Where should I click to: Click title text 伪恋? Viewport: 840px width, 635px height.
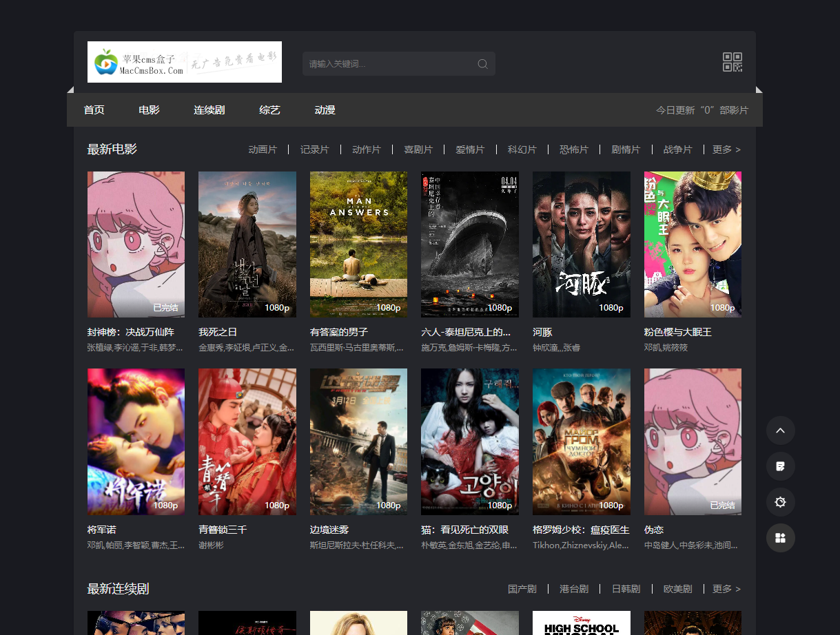tap(654, 530)
